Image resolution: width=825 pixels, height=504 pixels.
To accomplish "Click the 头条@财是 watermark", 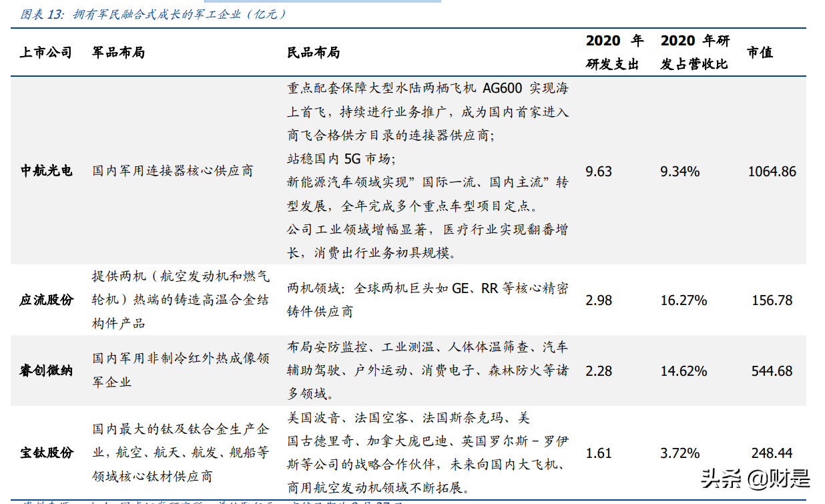I will (x=754, y=477).
